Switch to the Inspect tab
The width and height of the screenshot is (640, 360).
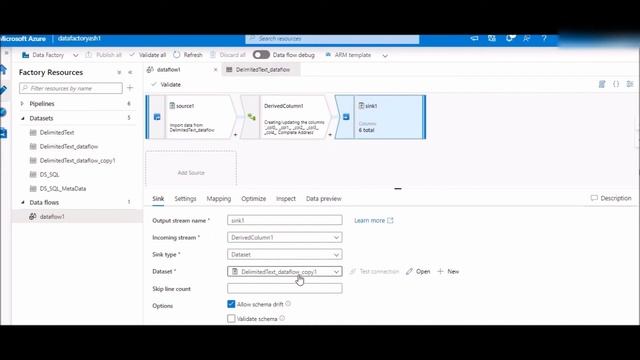click(286, 199)
